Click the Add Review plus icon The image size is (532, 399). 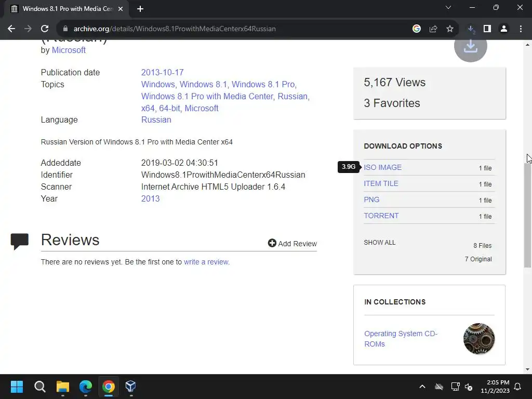[x=272, y=243]
